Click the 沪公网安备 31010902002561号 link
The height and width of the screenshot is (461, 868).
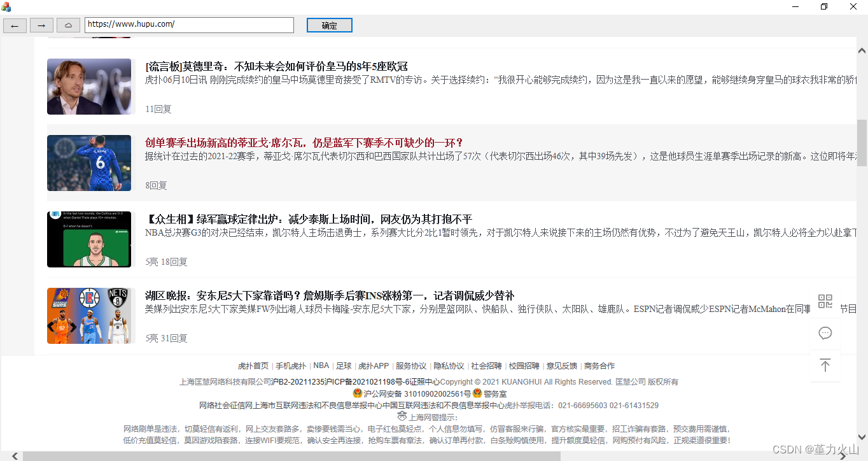pyautogui.click(x=417, y=394)
